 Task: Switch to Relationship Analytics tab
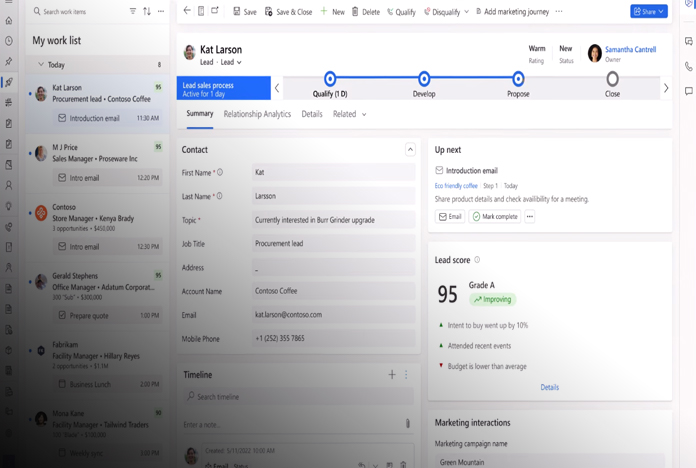pyautogui.click(x=257, y=114)
